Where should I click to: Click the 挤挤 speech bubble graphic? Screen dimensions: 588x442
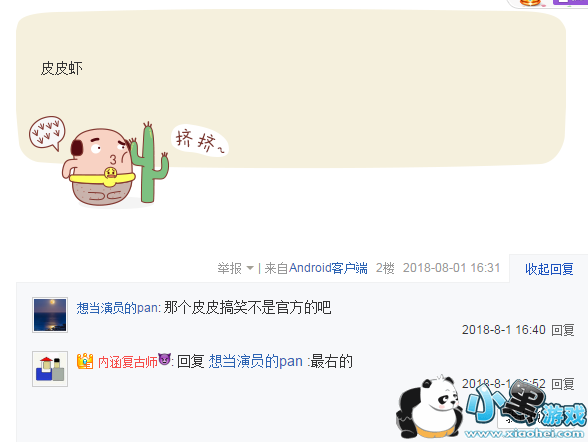(200, 140)
